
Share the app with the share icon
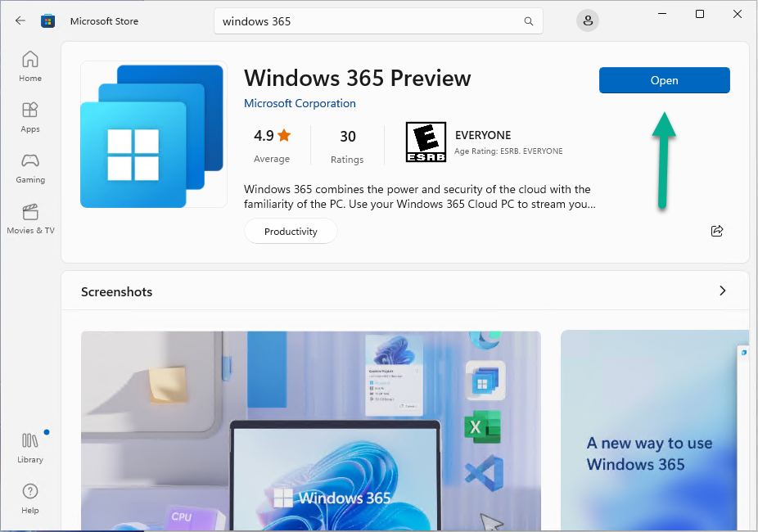click(717, 231)
